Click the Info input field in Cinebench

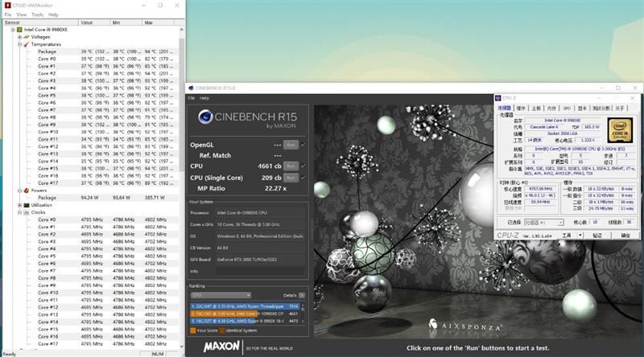[x=260, y=271]
